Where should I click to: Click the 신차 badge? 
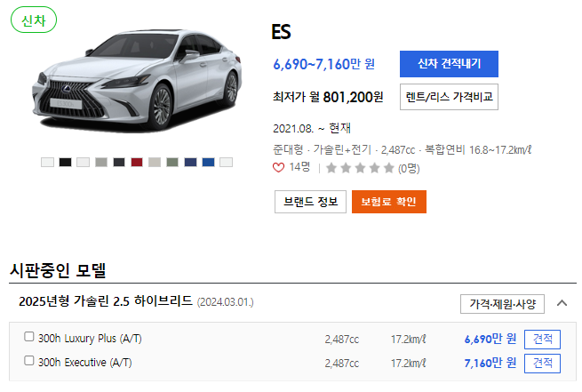(34, 20)
